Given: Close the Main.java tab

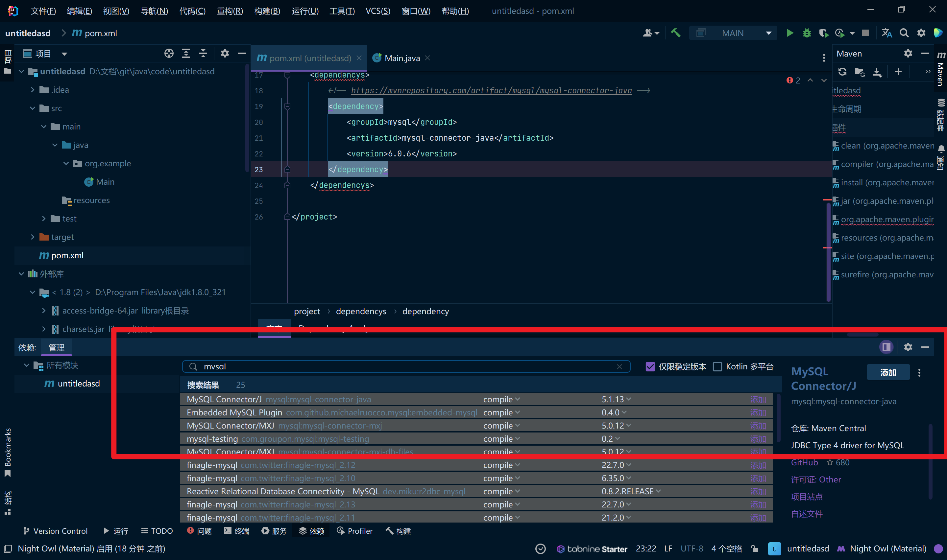Looking at the screenshot, I should [427, 58].
